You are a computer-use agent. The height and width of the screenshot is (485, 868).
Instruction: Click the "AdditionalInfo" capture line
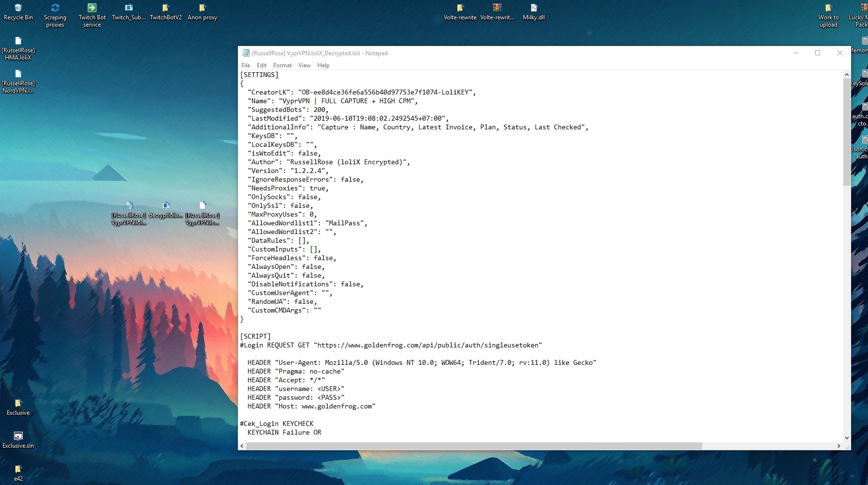coord(418,127)
